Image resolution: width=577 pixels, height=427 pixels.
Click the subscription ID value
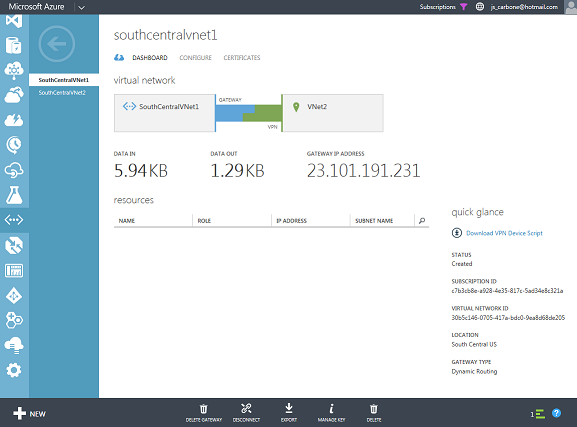pos(507,291)
